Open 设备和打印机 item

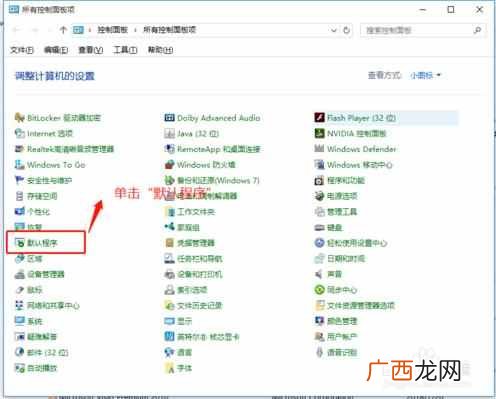coord(193,274)
